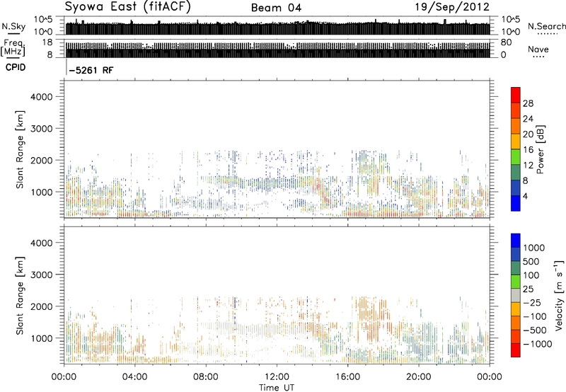
Task: Select the '-5261 RF' CPID text
Action: [91, 70]
